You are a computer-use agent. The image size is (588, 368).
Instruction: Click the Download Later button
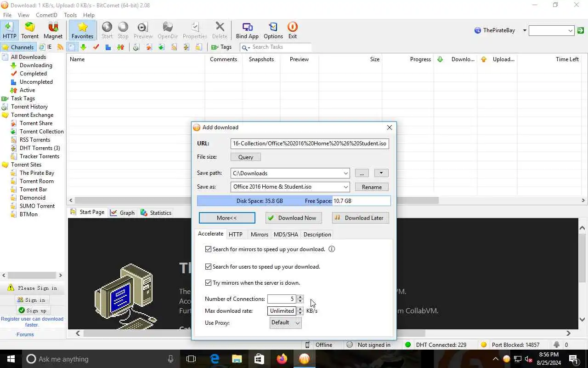(x=361, y=218)
